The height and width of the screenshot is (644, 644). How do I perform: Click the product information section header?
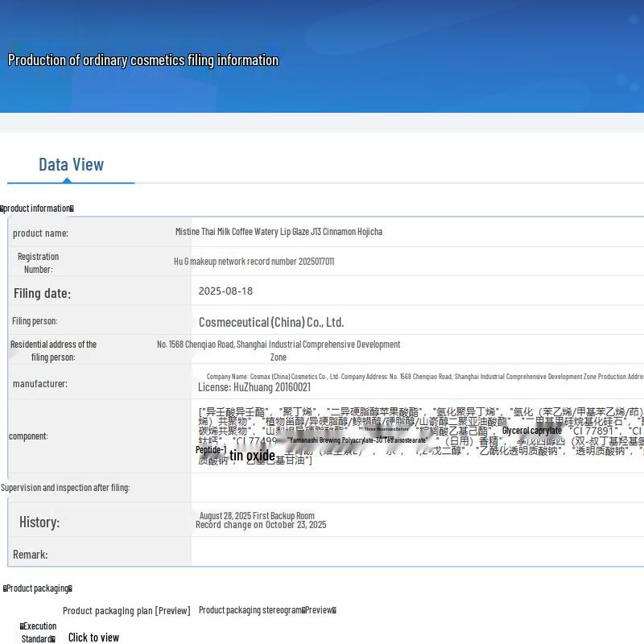[x=37, y=208]
